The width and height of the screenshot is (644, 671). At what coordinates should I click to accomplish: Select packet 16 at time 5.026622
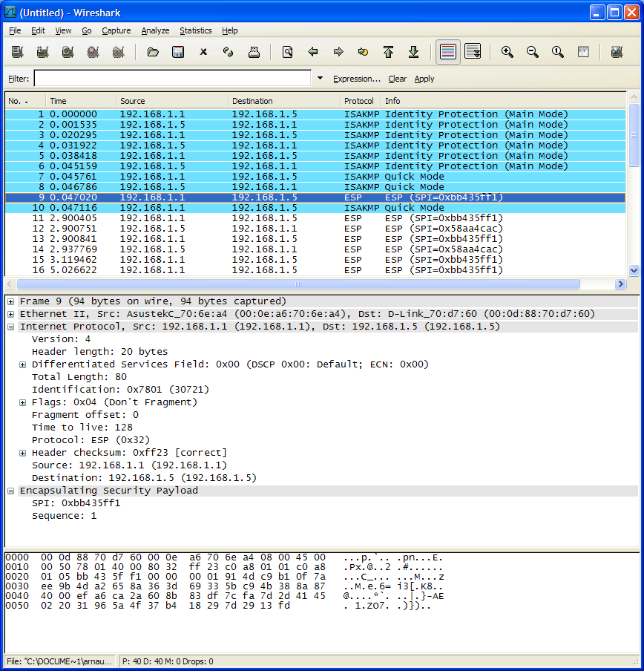tap(315, 270)
